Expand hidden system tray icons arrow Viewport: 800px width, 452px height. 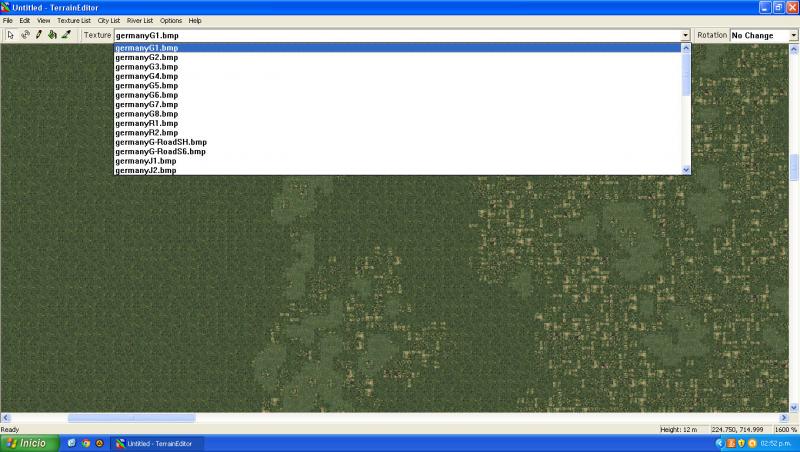point(719,443)
